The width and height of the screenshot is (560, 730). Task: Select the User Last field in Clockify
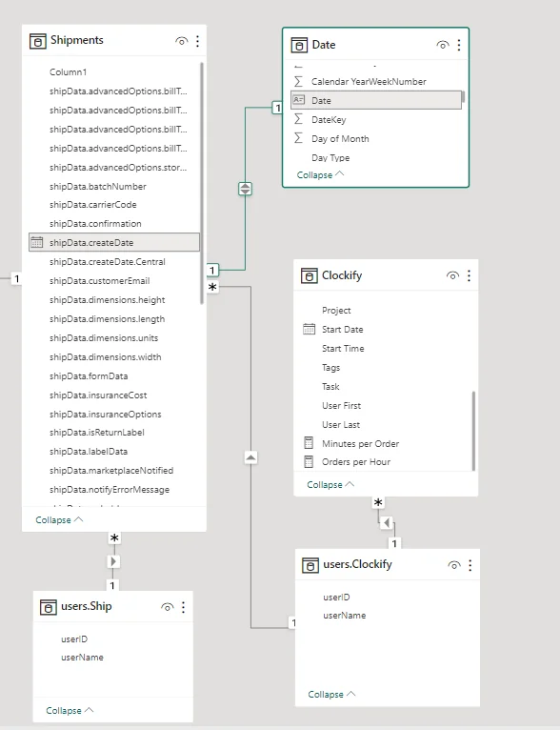pyautogui.click(x=341, y=425)
